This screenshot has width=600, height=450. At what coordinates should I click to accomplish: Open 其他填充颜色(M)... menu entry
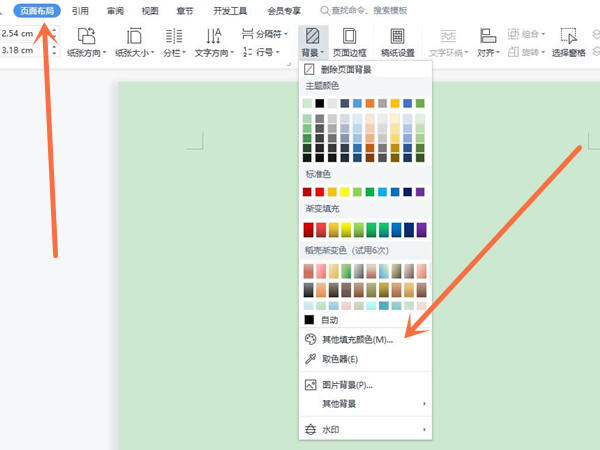pyautogui.click(x=355, y=339)
